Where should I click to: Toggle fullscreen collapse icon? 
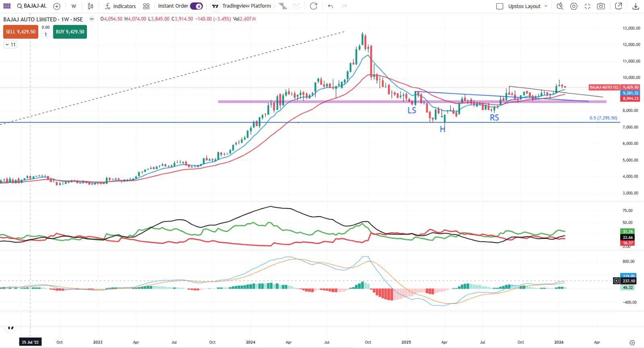click(587, 6)
